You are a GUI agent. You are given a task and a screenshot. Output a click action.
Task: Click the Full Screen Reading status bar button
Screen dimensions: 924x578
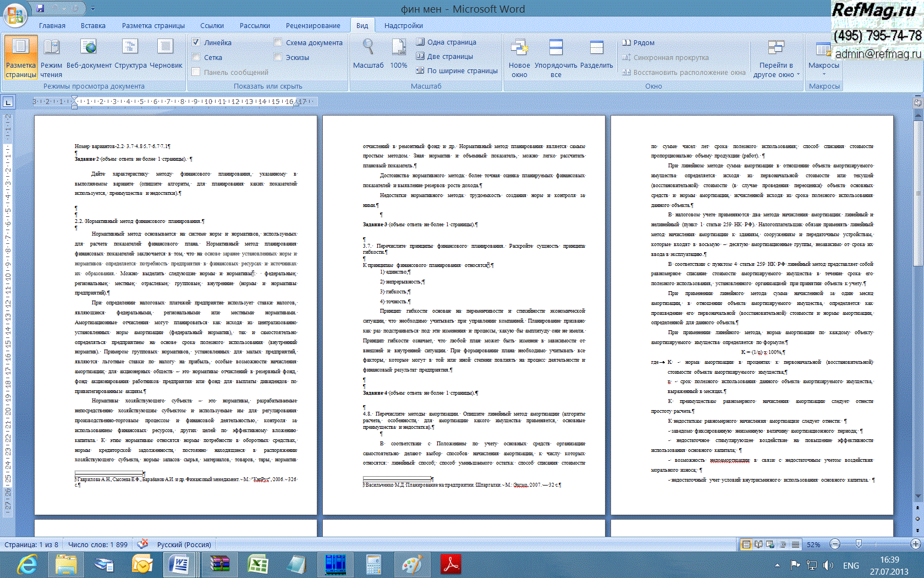click(x=758, y=544)
